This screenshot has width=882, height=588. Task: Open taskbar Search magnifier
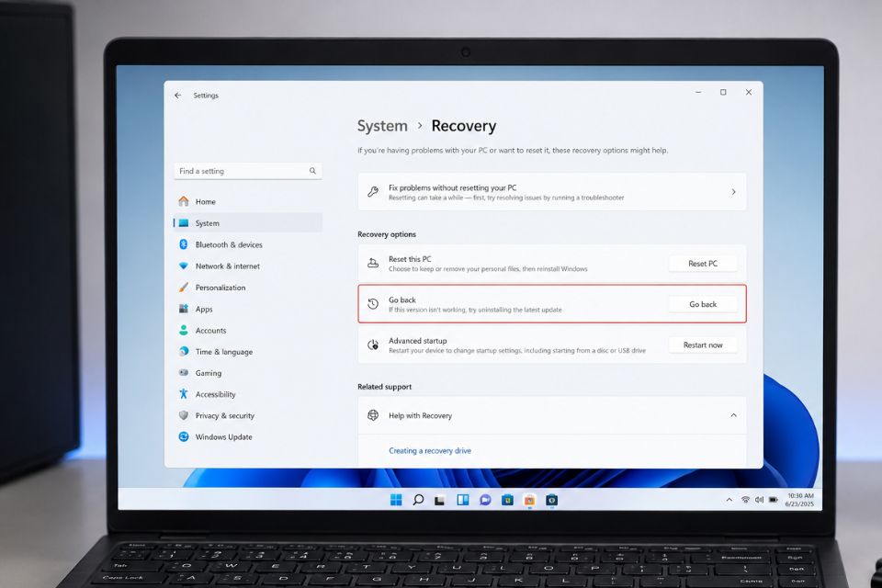click(418, 500)
